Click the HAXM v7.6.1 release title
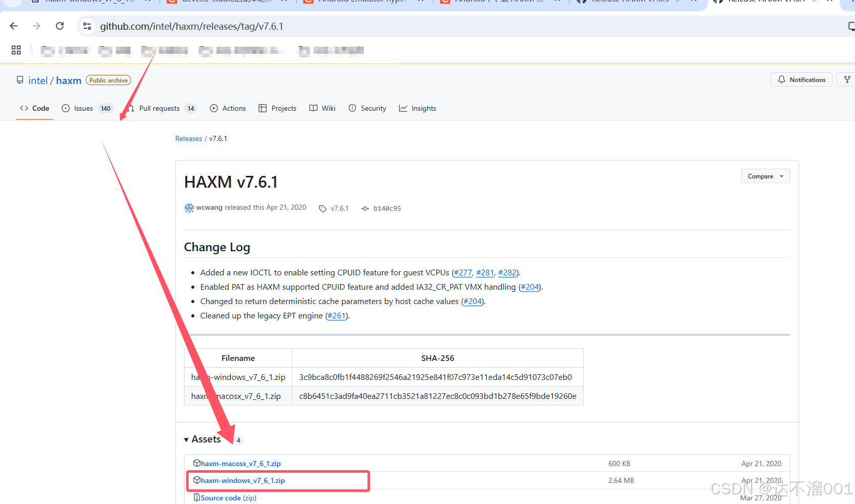The height and width of the screenshot is (504, 855). click(231, 182)
